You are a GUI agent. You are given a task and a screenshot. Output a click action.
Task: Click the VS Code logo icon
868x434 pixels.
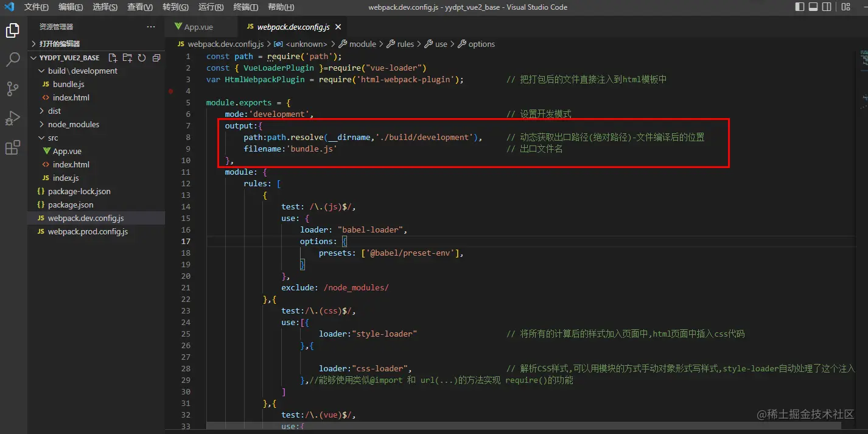pyautogui.click(x=9, y=7)
